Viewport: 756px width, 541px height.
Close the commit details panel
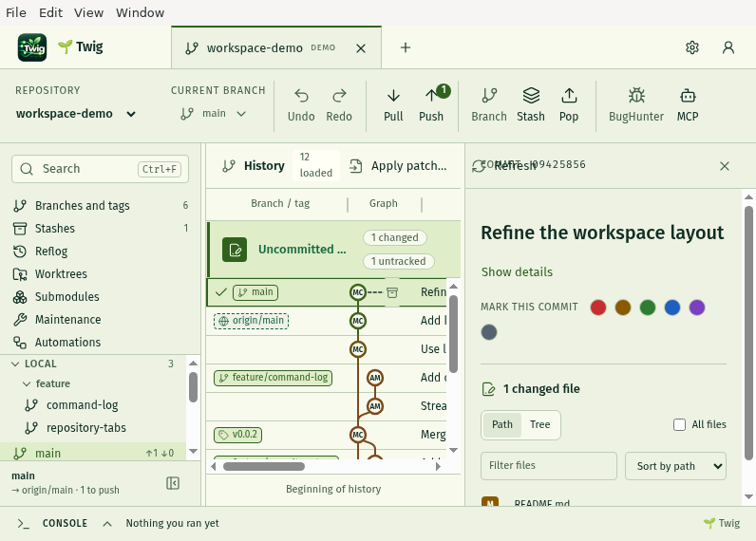tap(724, 166)
